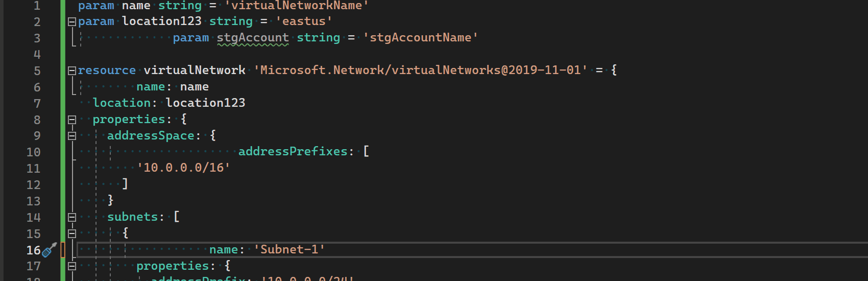Click the subnets property name
Screen dimensions: 868x281
click(132, 217)
